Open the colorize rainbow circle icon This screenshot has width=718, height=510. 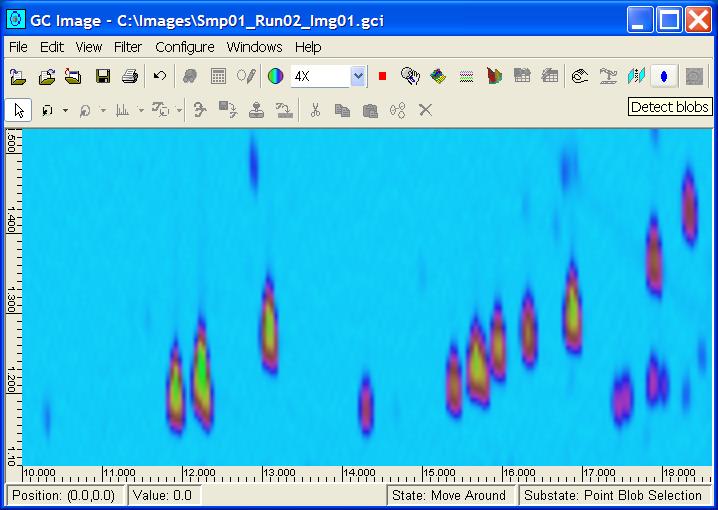[275, 76]
